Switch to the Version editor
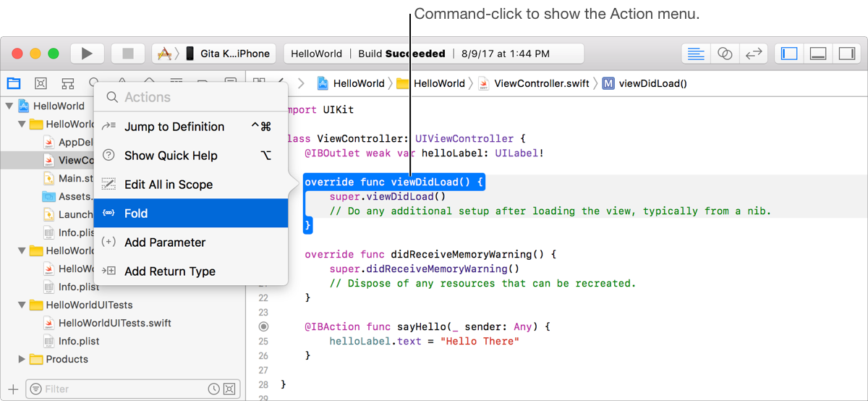Viewport: 868px width, 401px height. 753,54
